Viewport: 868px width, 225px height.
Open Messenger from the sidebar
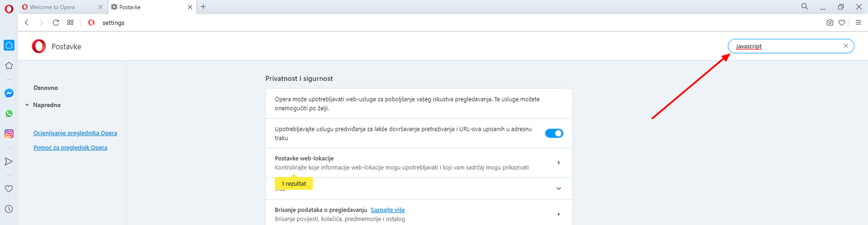pyautogui.click(x=9, y=93)
